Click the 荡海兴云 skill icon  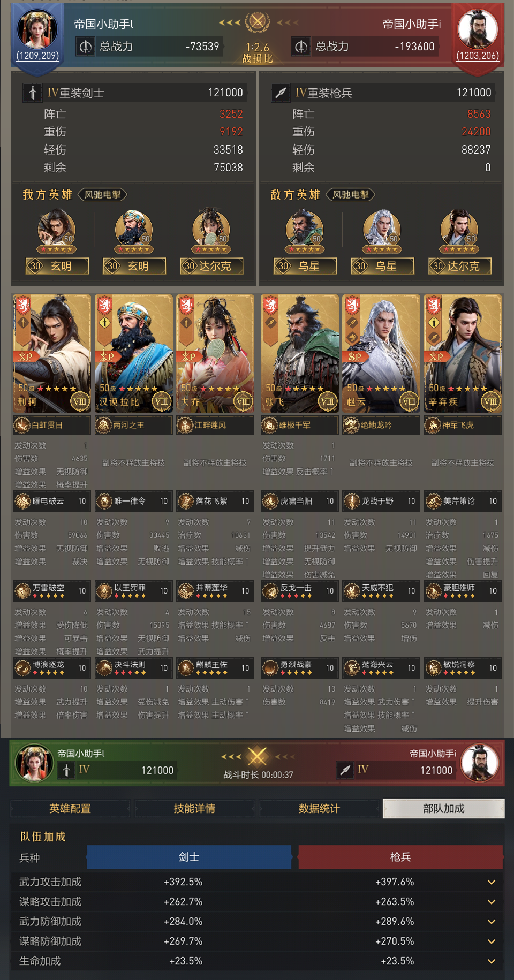coord(351,668)
